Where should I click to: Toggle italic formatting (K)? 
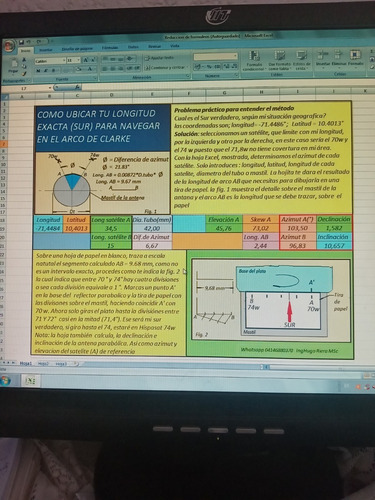45,71
